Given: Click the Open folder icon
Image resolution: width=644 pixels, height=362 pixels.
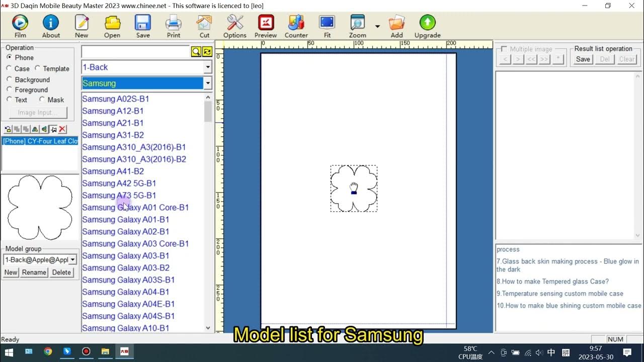Looking at the screenshot, I should (112, 23).
